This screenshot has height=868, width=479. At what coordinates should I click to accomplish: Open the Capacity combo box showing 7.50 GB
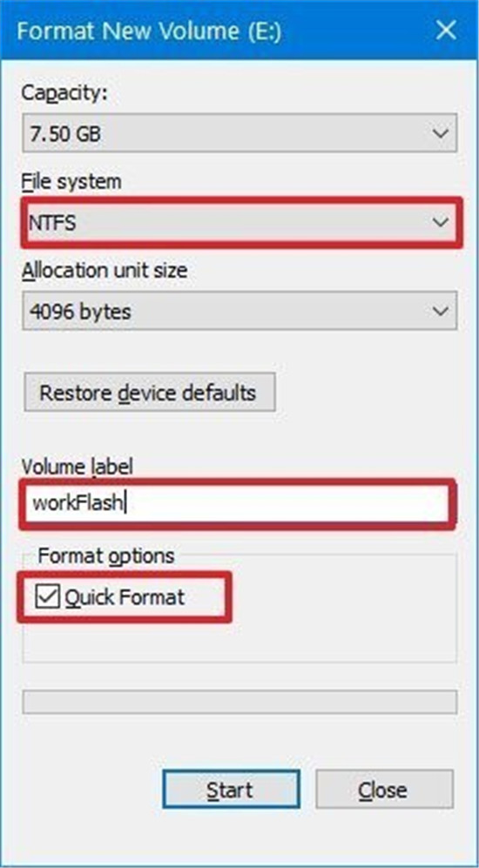click(x=239, y=133)
